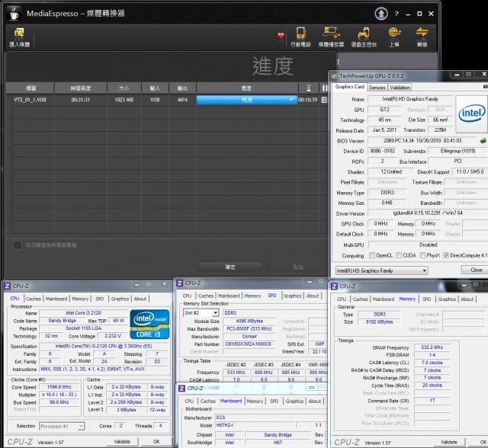Toggle the CUDA checkbox in GPU-Z
This screenshot has width=488, height=448.
[399, 255]
